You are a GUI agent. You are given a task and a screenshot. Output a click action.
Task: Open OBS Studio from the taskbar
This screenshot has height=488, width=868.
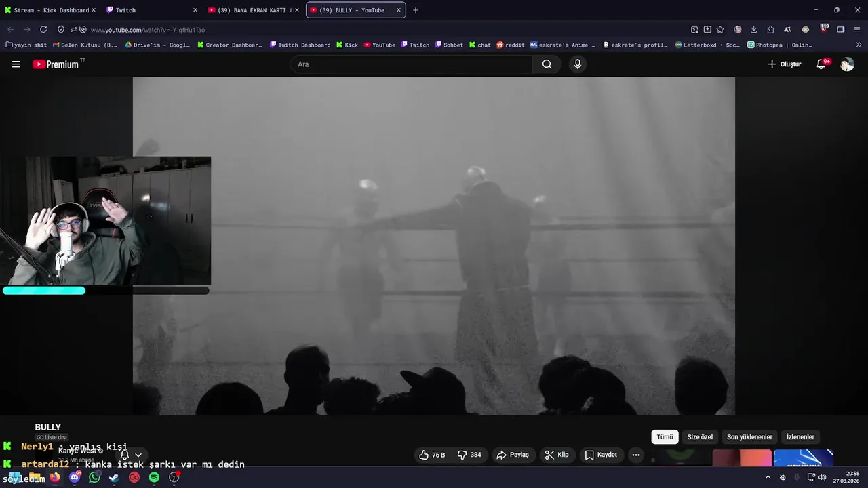click(x=174, y=477)
